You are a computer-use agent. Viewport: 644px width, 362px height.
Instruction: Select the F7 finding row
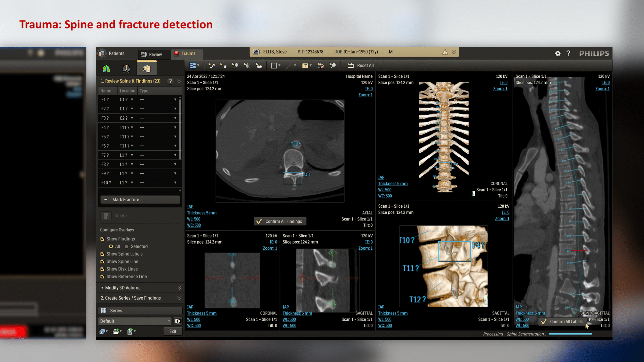point(105,155)
